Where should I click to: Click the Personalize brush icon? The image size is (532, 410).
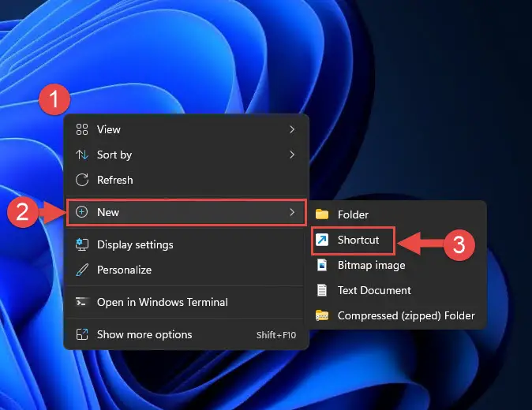pyautogui.click(x=82, y=270)
